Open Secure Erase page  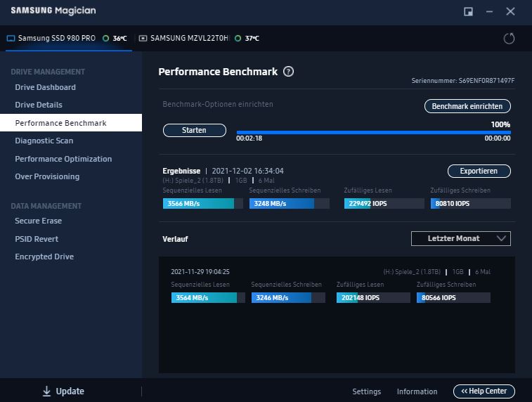39,221
